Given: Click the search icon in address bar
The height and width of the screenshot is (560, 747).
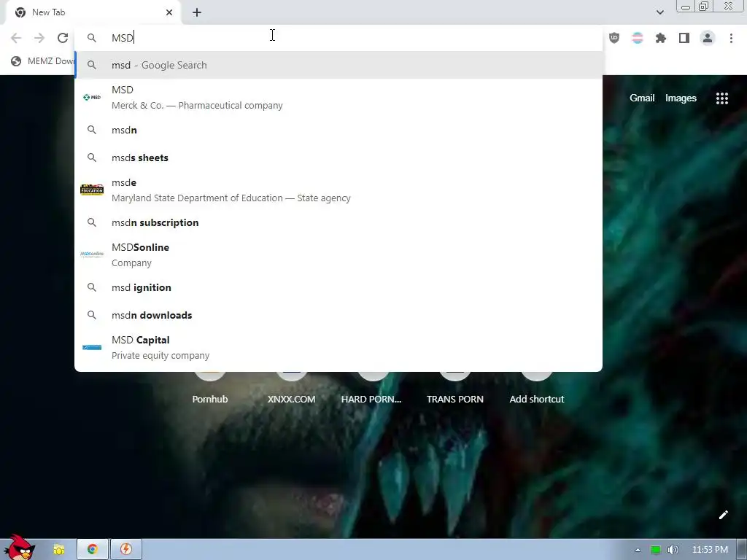Looking at the screenshot, I should (x=92, y=38).
